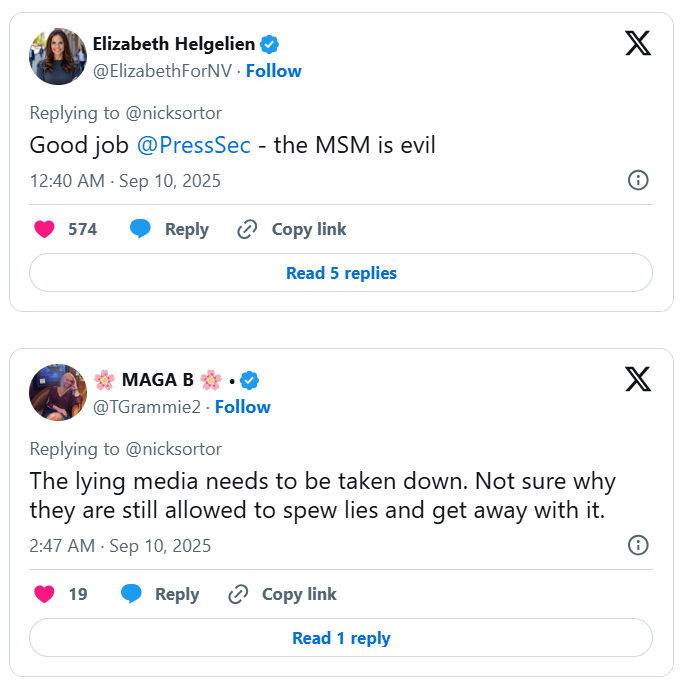Open info icon on the first tweet
The width and height of the screenshot is (683, 681).
click(637, 180)
